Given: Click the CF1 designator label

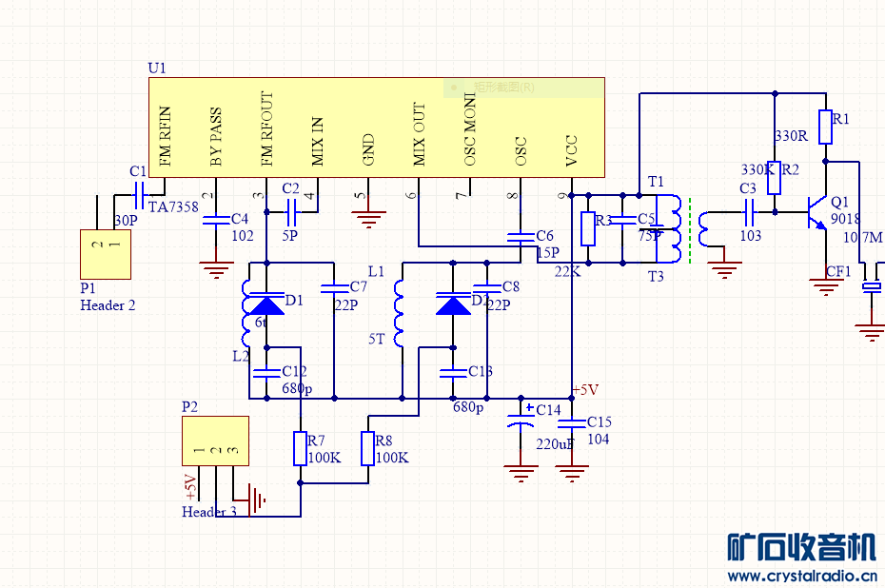Looking at the screenshot, I should (838, 271).
